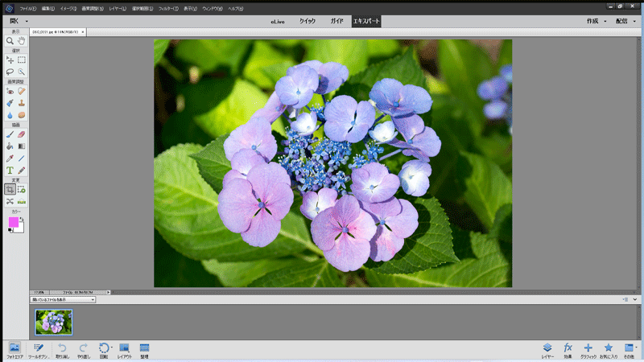Select the Straighten tool
Screen dimensions: 644x362
click(x=22, y=201)
